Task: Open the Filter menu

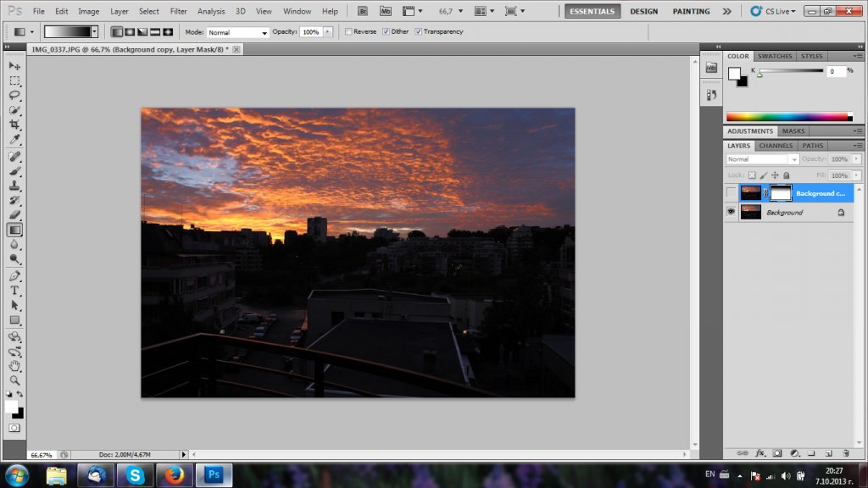Action: [x=178, y=11]
